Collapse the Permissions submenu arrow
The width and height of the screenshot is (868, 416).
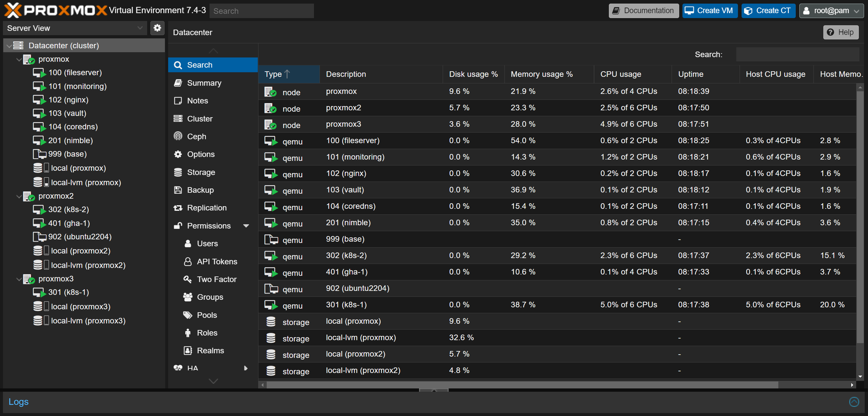click(246, 226)
